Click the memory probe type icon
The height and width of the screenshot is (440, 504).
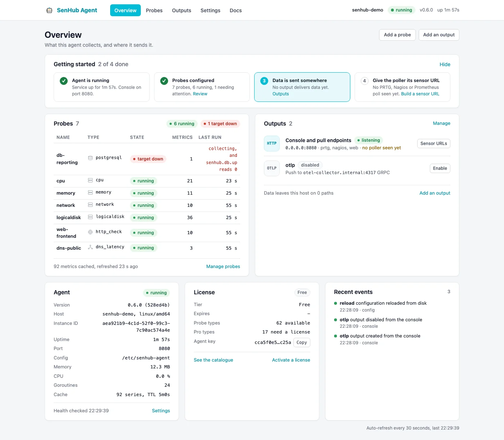90,192
